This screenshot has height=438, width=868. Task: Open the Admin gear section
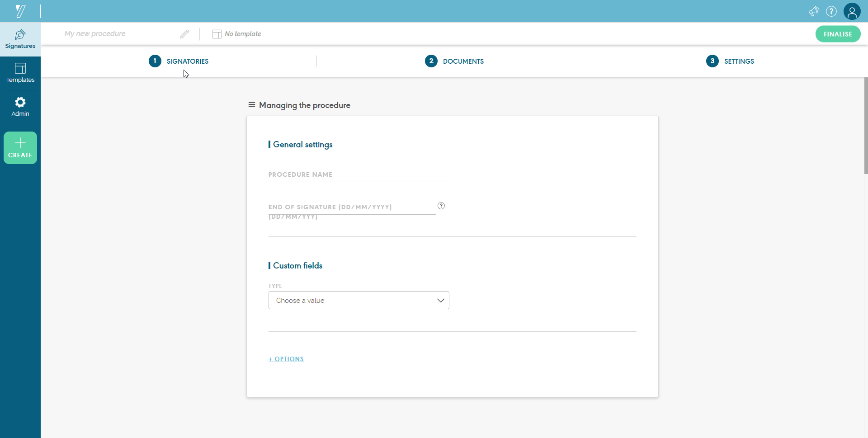pyautogui.click(x=20, y=107)
